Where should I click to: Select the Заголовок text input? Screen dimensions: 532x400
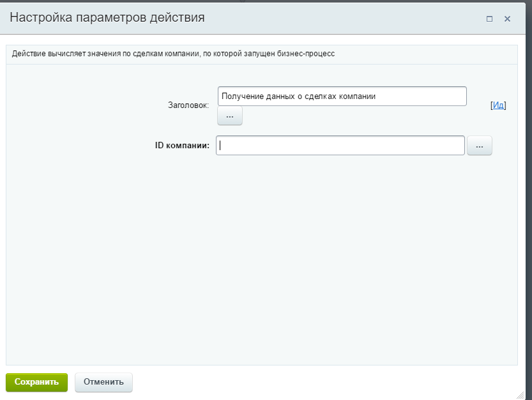point(342,96)
